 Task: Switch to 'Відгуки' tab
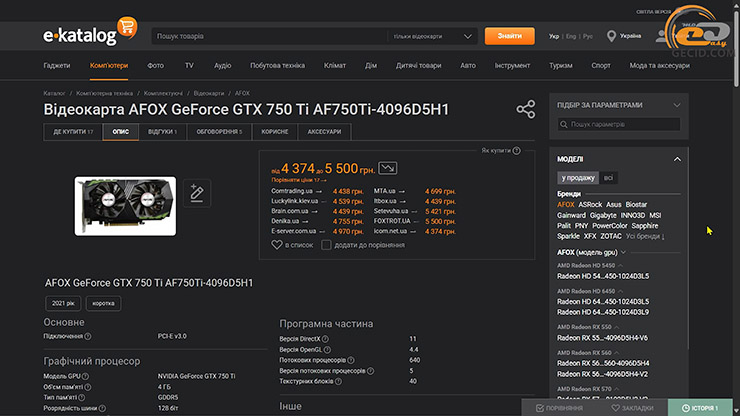click(x=162, y=132)
